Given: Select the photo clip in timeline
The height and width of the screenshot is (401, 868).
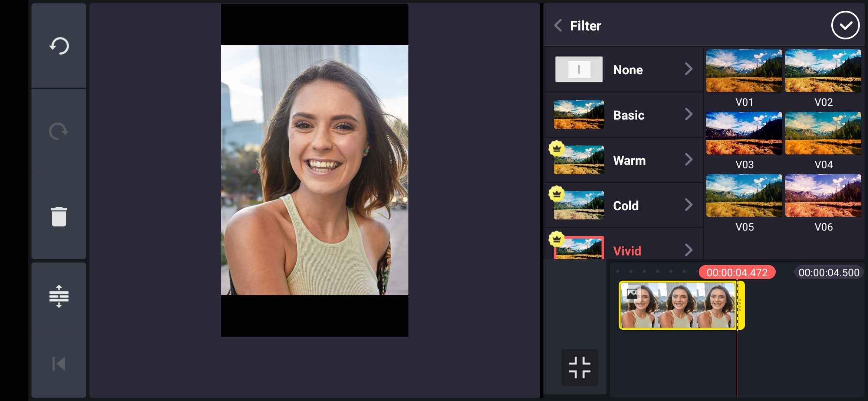Looking at the screenshot, I should point(678,305).
